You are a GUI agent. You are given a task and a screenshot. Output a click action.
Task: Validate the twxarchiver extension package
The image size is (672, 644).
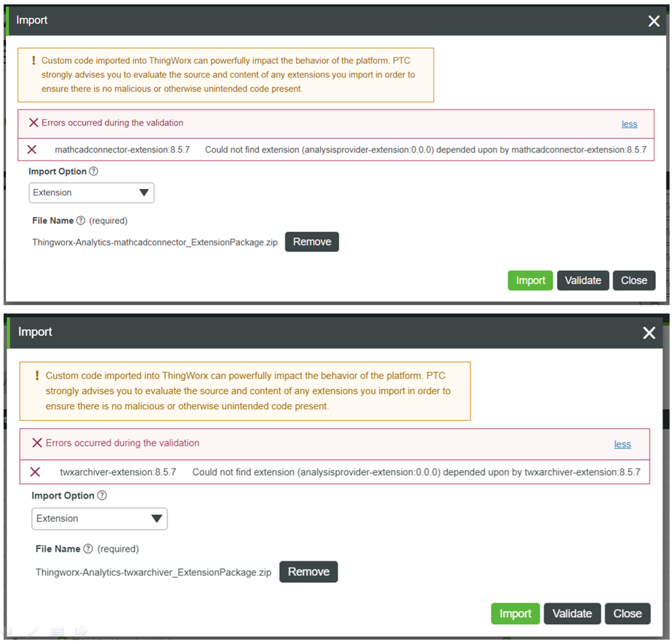[572, 614]
